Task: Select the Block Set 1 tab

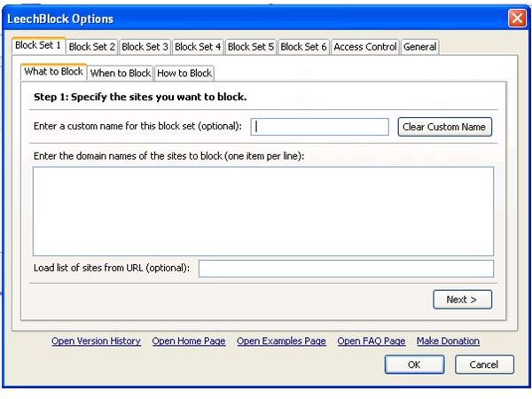Action: point(38,45)
